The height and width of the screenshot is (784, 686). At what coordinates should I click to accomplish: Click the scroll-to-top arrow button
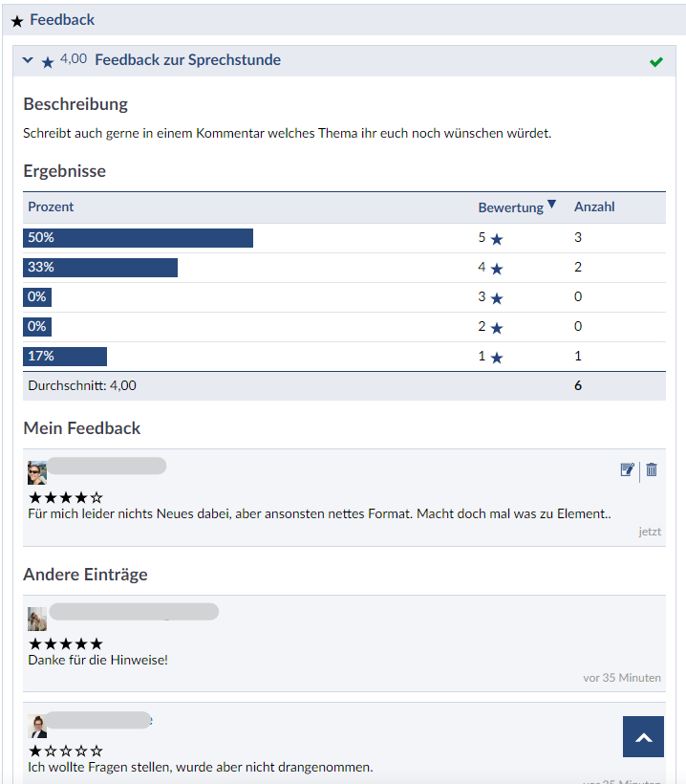(643, 737)
